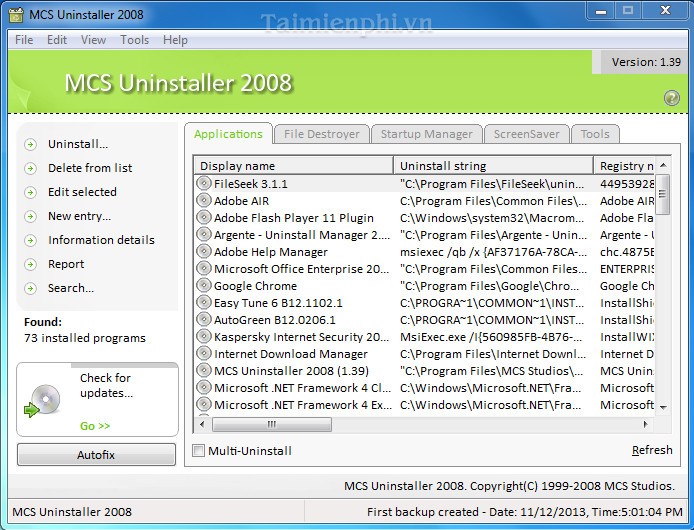This screenshot has width=694, height=530.
Task: Click the disc icon of Adobe Flash Player 11 Plugin
Action: [204, 217]
